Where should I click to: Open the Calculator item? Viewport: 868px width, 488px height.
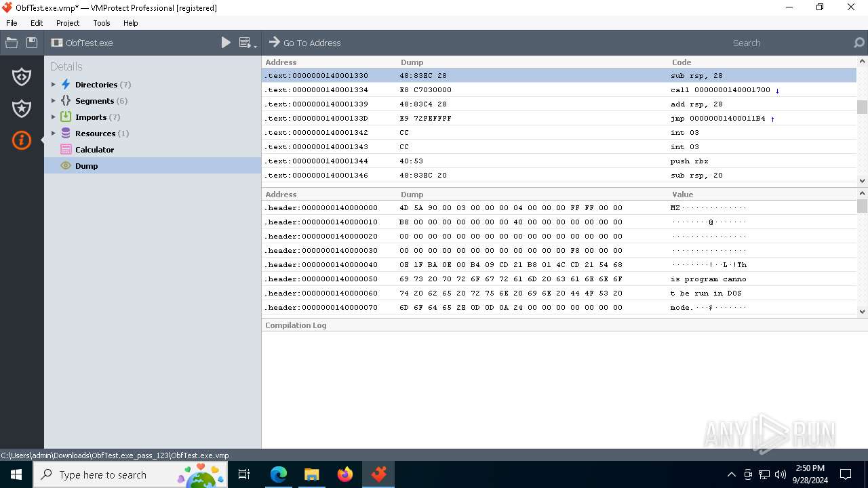point(94,150)
